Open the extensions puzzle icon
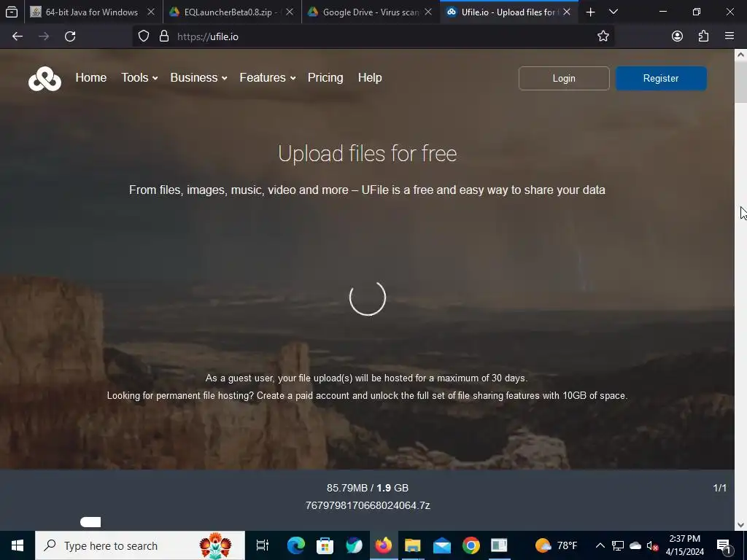 coord(703,36)
